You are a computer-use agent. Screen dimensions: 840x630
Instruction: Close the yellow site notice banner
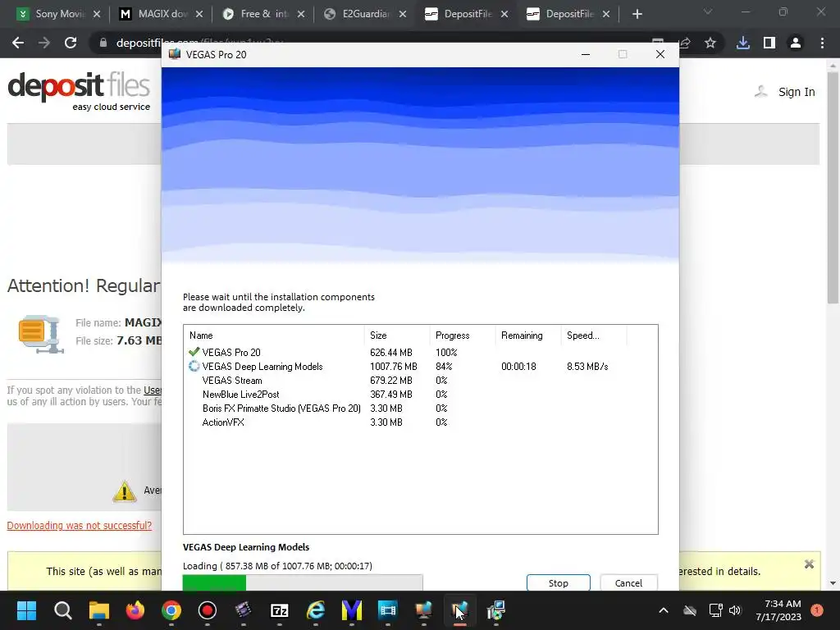(x=809, y=564)
